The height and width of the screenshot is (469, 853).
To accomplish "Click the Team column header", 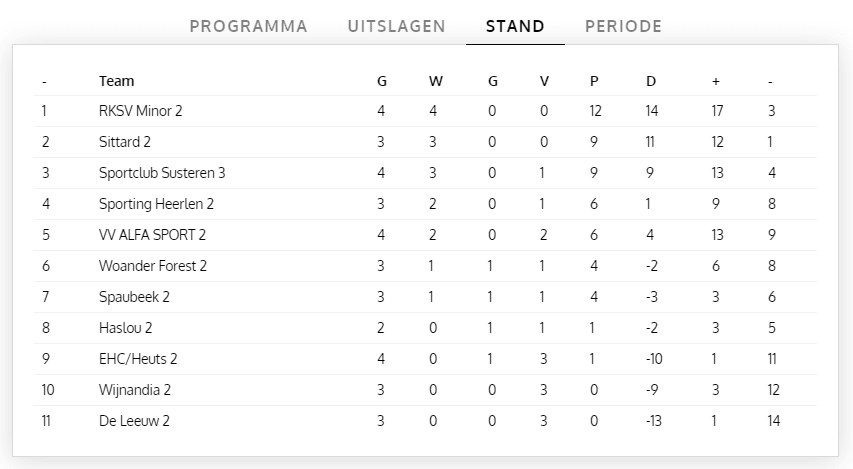I will click(116, 81).
